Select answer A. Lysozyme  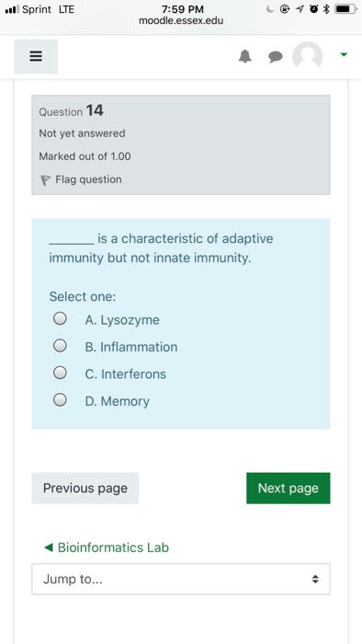(x=60, y=318)
